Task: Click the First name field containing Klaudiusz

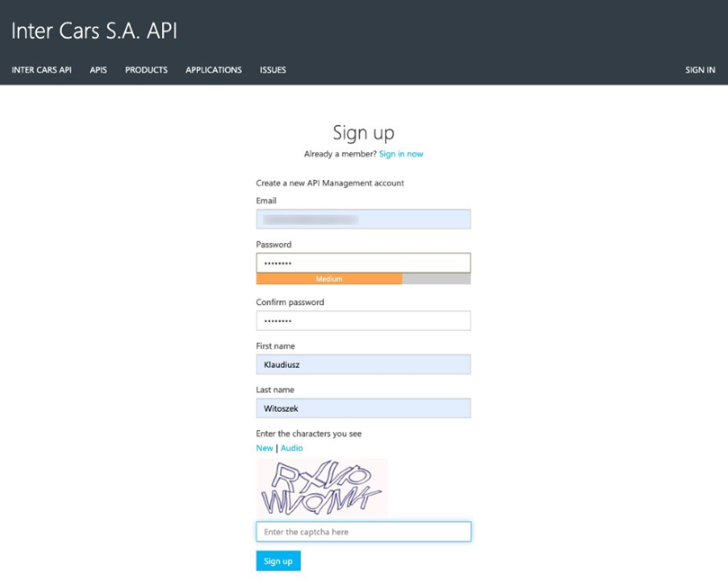Action: coord(363,364)
